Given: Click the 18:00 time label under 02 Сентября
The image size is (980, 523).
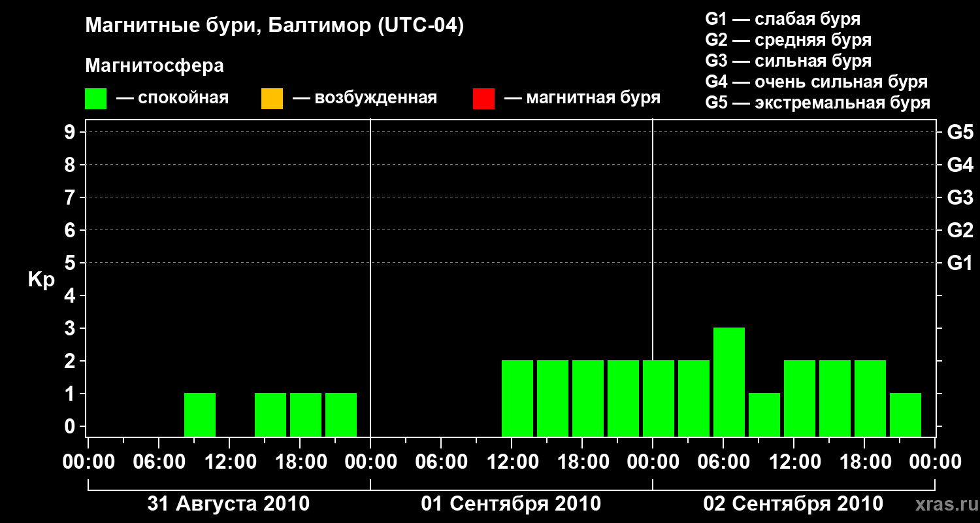Looking at the screenshot, I should [864, 462].
